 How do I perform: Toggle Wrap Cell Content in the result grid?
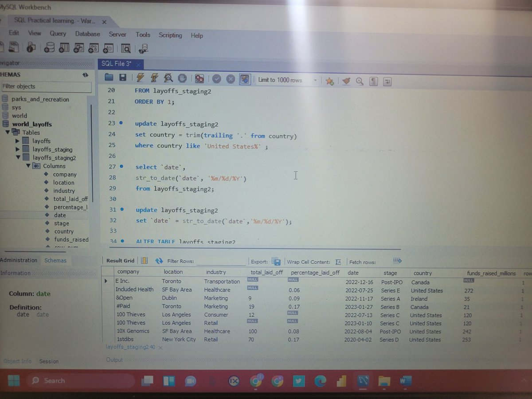tap(338, 262)
